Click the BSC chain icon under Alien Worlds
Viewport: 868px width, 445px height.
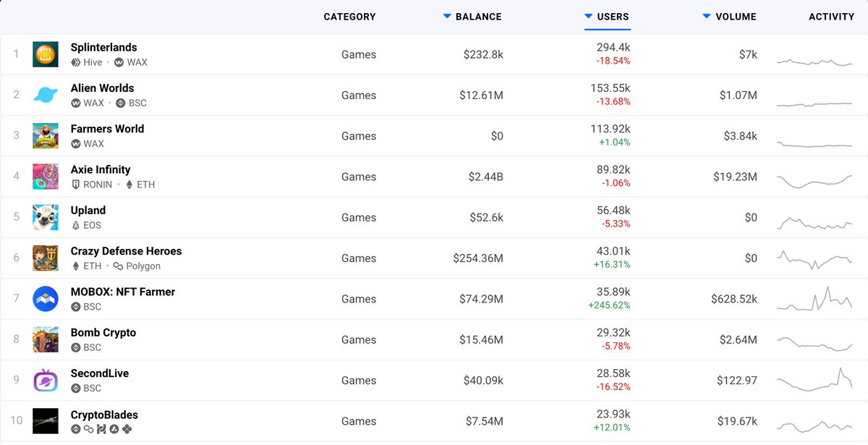click(120, 103)
